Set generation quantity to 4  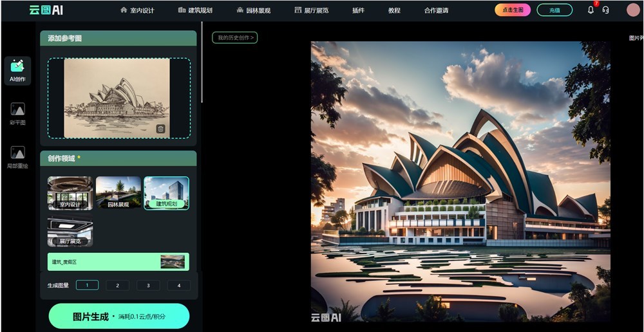pyautogui.click(x=178, y=285)
